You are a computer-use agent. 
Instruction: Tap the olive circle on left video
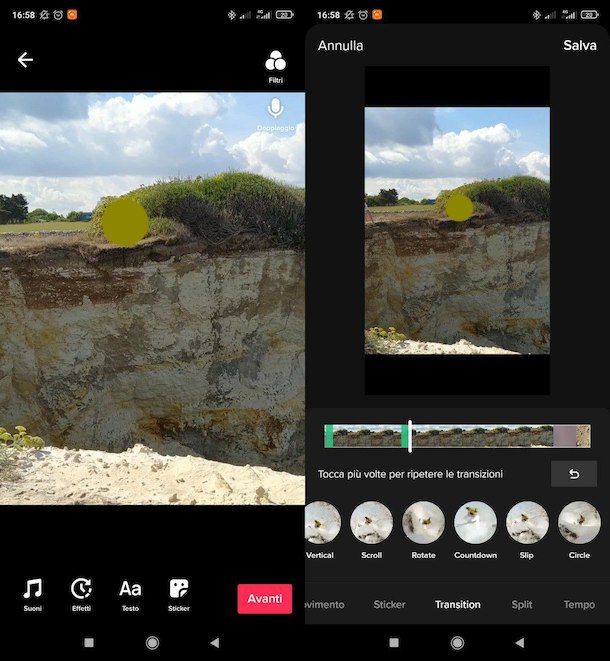[125, 222]
